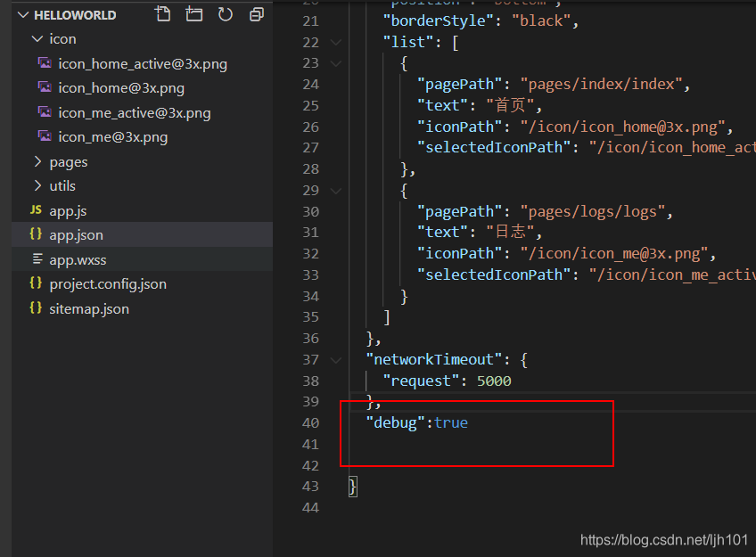Click the New Folder icon in explorer header

[193, 14]
